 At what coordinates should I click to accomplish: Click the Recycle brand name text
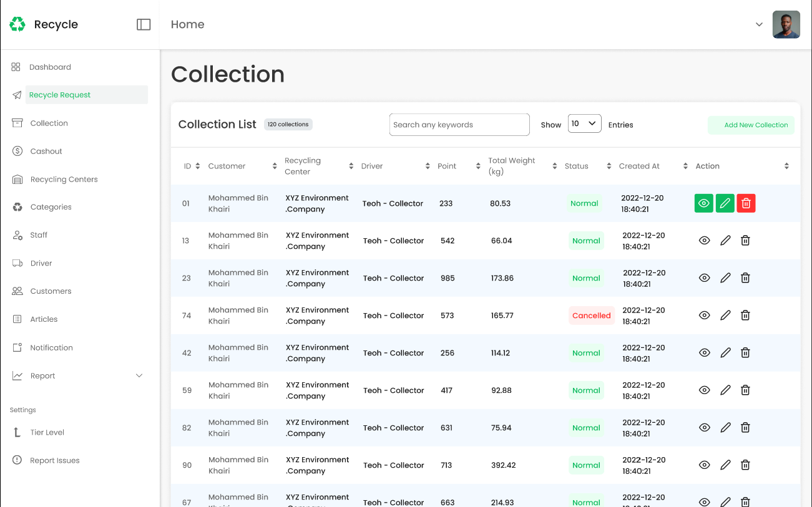(x=56, y=24)
